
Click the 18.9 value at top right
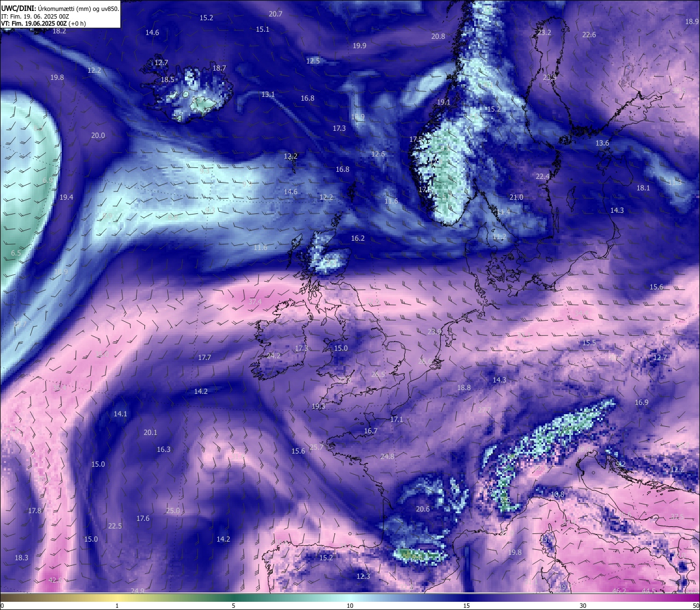(x=692, y=22)
